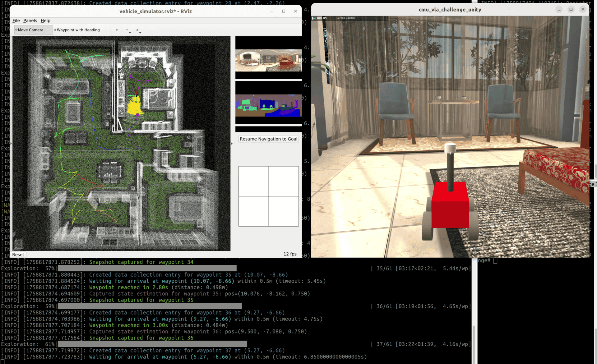Open the File menu

[x=16, y=21]
